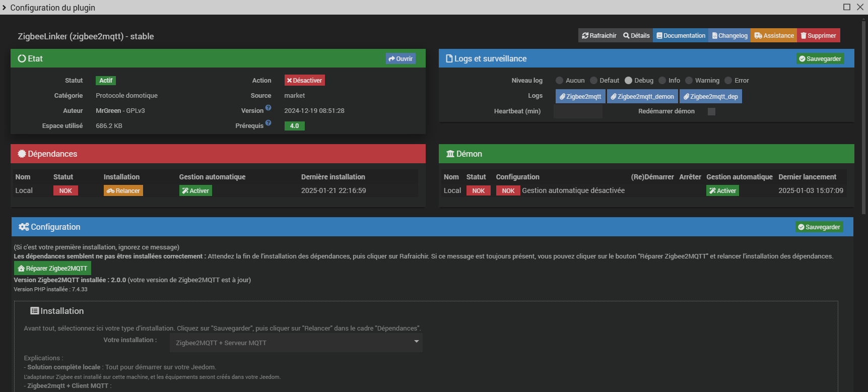
Task: Open the Assistance page
Action: point(774,35)
